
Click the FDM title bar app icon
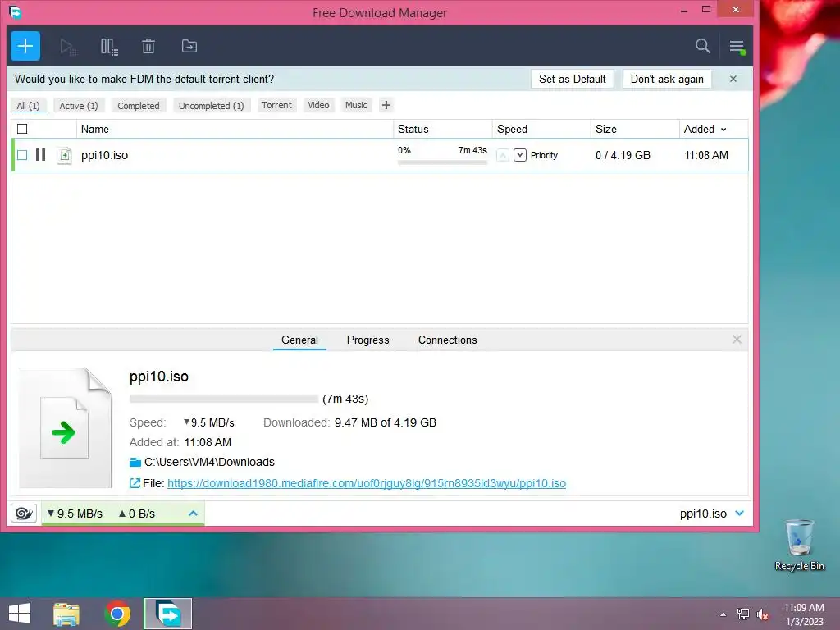pos(15,11)
